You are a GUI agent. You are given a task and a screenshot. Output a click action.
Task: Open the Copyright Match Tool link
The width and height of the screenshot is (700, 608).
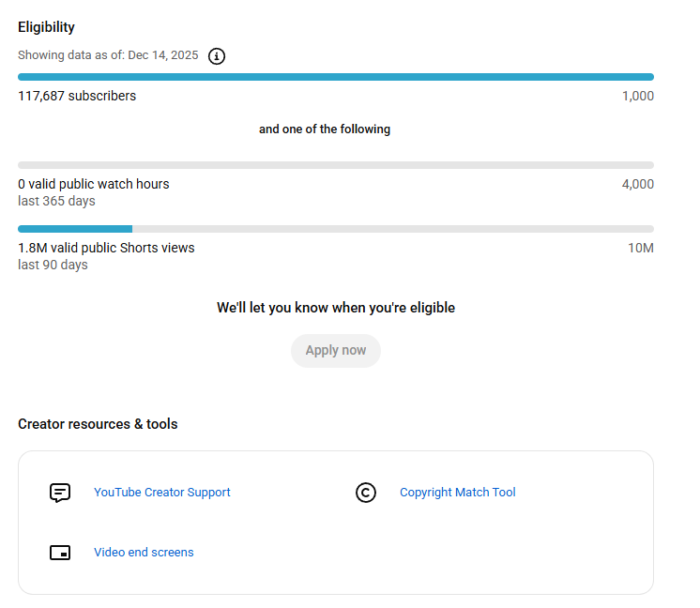(x=457, y=493)
